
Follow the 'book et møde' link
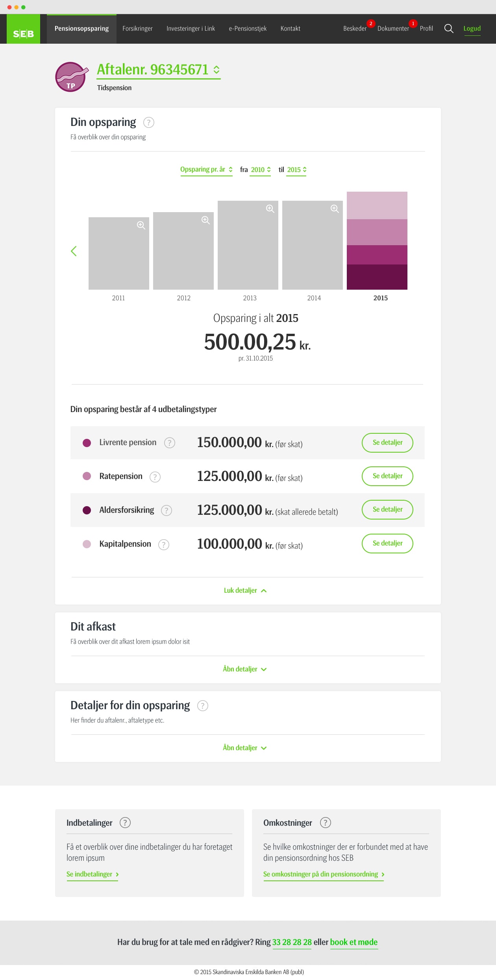tap(354, 942)
